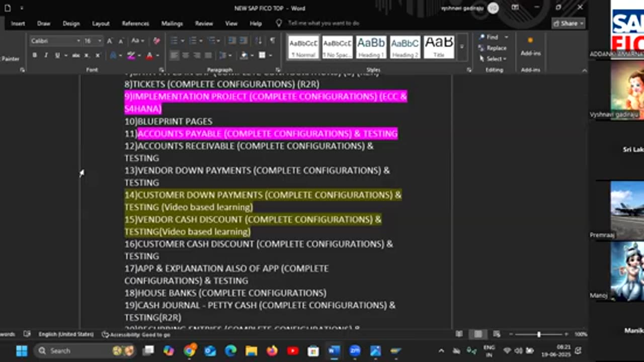Open the Review ribbon tab

(204, 23)
